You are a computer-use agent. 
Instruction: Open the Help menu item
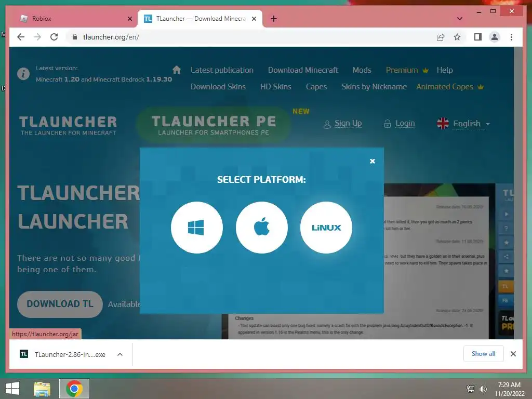coord(445,70)
